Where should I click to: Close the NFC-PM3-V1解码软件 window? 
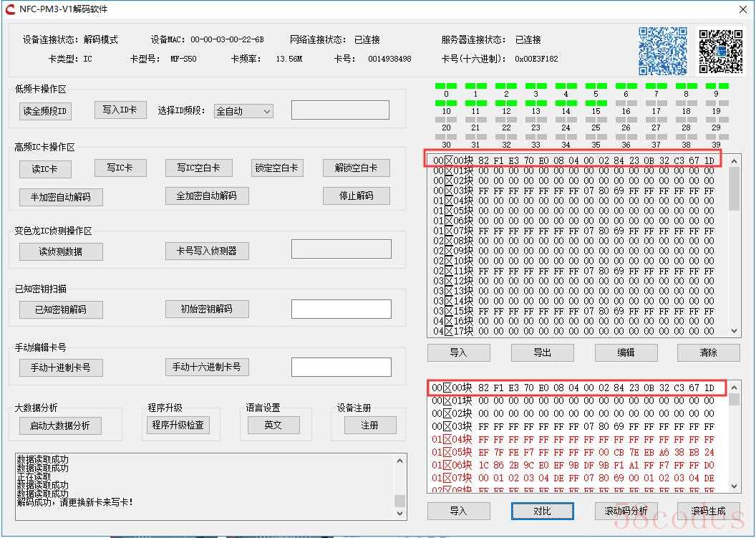coord(743,9)
